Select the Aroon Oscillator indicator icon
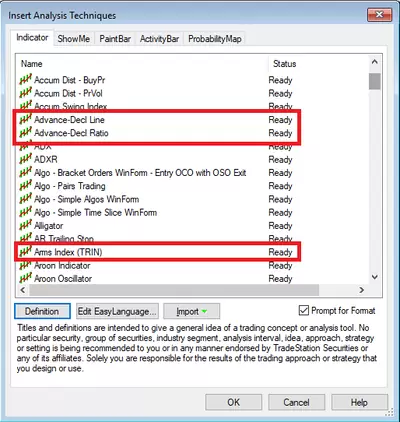Image resolution: width=400 pixels, height=422 pixels. 26,279
